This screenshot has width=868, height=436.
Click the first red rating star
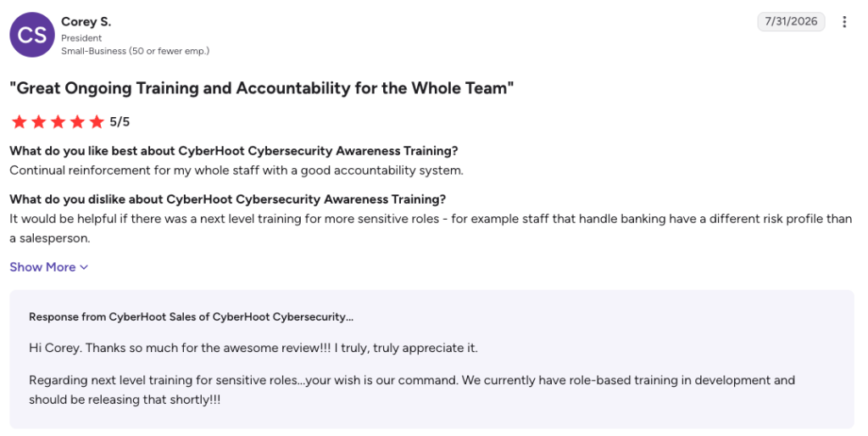tap(19, 122)
